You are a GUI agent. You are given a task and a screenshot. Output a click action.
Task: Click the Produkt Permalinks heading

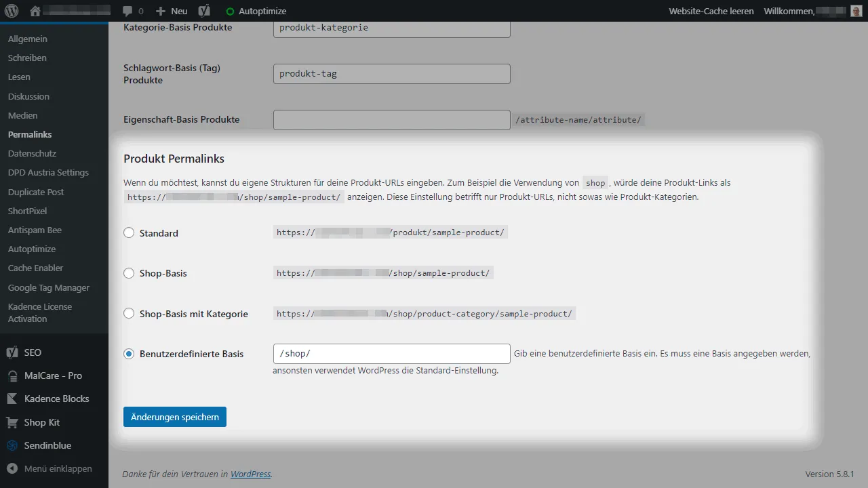174,159
